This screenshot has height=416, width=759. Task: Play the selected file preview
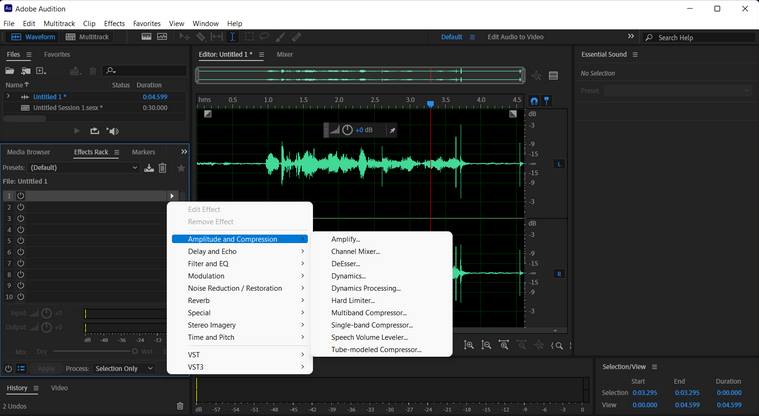[x=76, y=131]
